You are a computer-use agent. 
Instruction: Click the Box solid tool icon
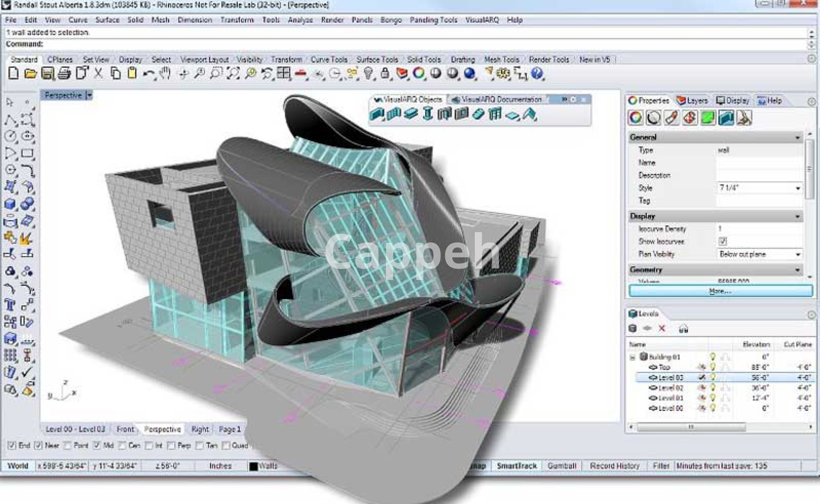(10, 204)
